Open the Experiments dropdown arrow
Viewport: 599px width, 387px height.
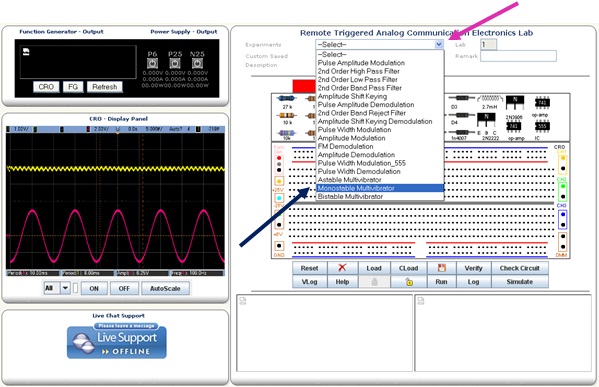click(x=439, y=44)
